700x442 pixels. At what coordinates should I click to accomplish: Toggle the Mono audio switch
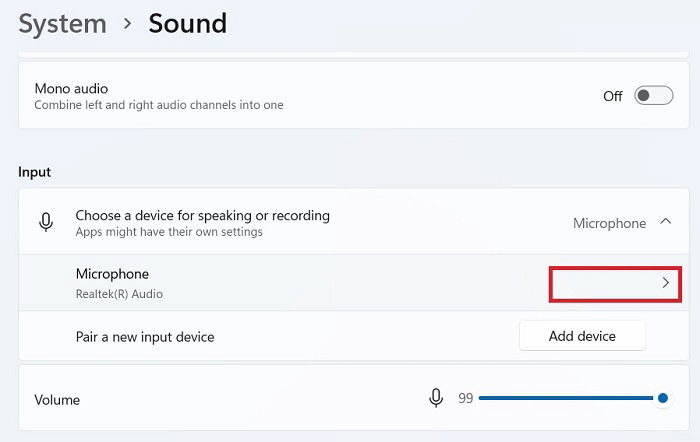pos(654,96)
